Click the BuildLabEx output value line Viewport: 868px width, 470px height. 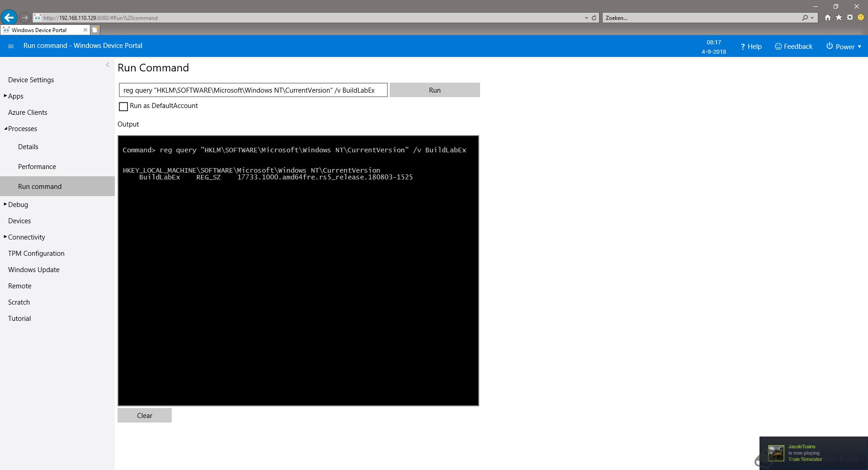(x=276, y=177)
